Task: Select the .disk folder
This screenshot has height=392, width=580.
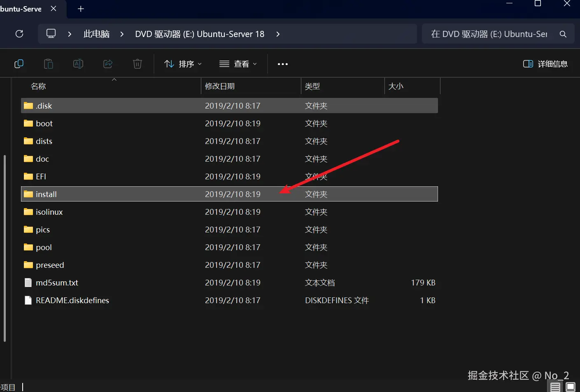Action: 229,106
